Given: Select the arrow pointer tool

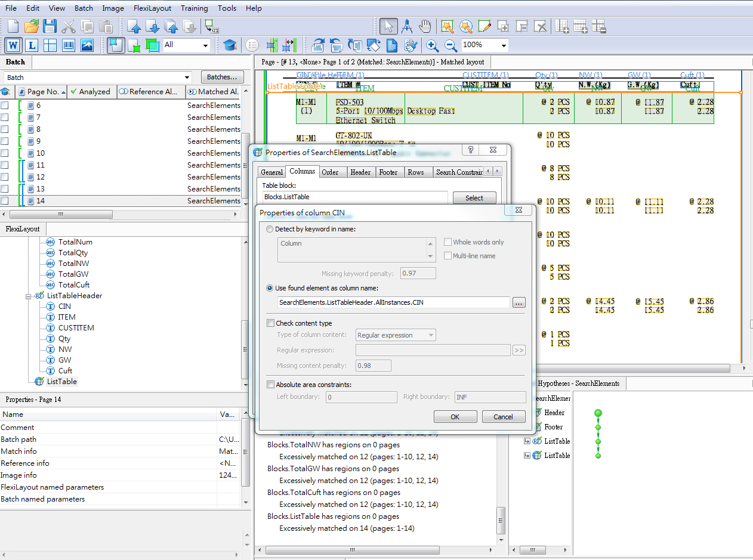Looking at the screenshot, I should click(x=388, y=26).
